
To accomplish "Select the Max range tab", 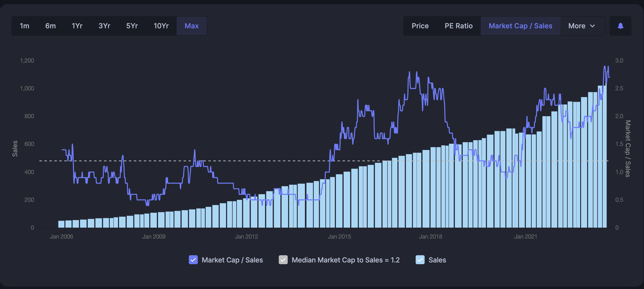I will click(x=192, y=26).
